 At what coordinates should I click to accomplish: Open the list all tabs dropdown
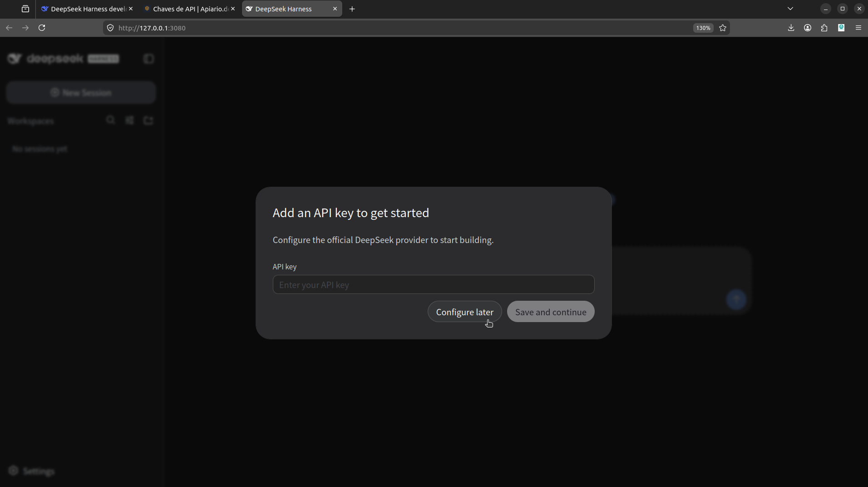pos(790,9)
